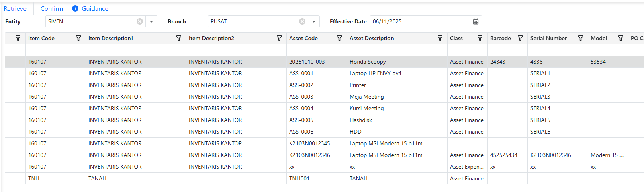
Task: Click the TANAH item description cell
Action: pyautogui.click(x=136, y=178)
